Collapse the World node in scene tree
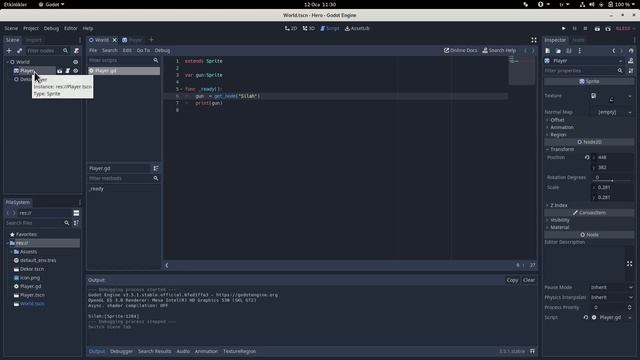640x360 pixels. click(7, 62)
